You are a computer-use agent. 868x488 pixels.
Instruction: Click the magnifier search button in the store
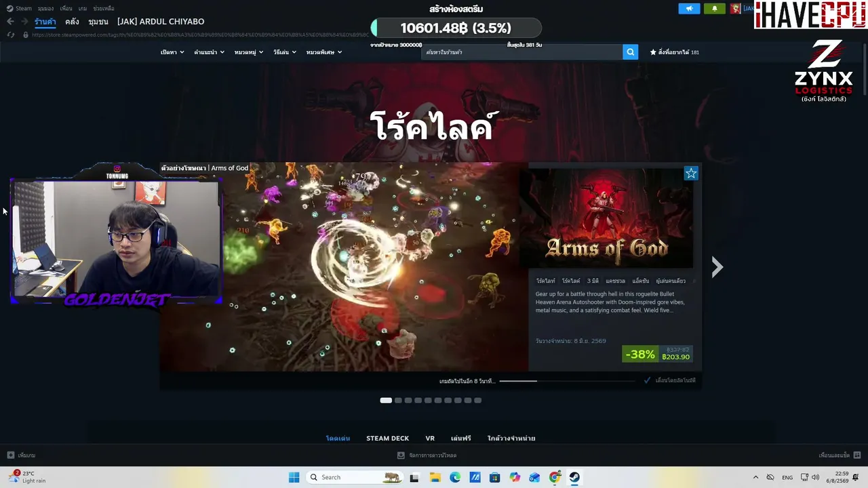tap(631, 52)
